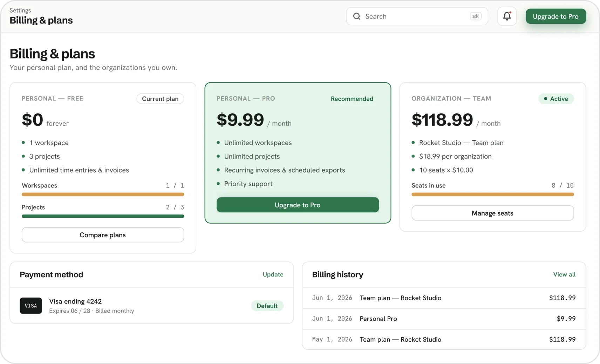The image size is (600, 364).
Task: Click the plans page subtitle text
Action: (93, 68)
